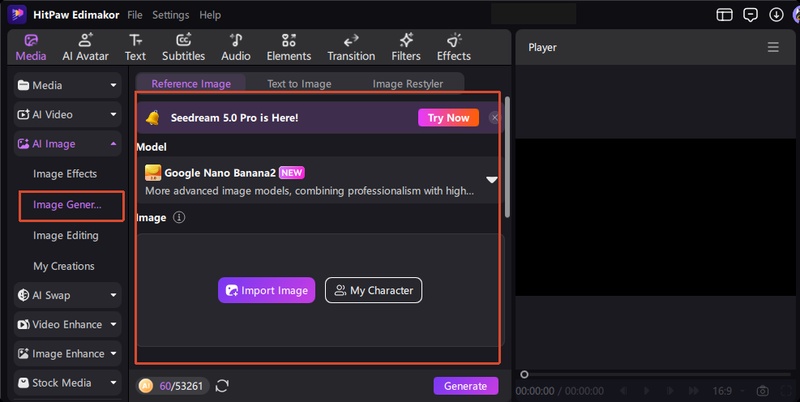Open the Audio tool
The width and height of the screenshot is (800, 402).
(x=236, y=47)
